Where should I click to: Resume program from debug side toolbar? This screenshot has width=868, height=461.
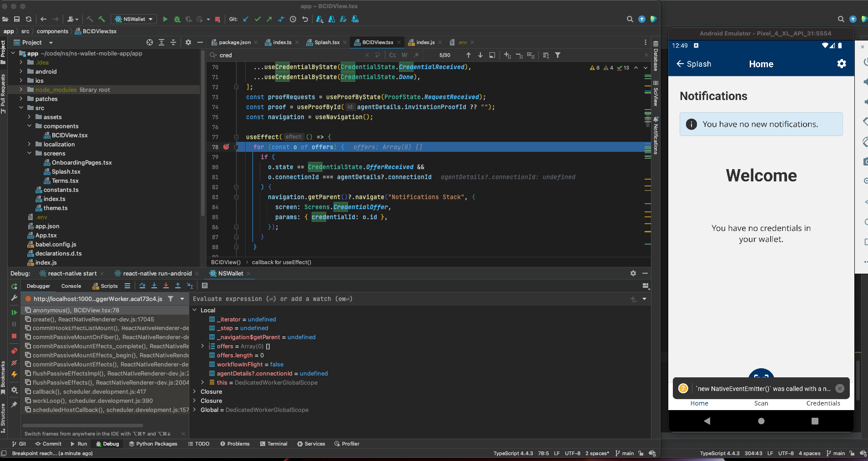pos(14,312)
